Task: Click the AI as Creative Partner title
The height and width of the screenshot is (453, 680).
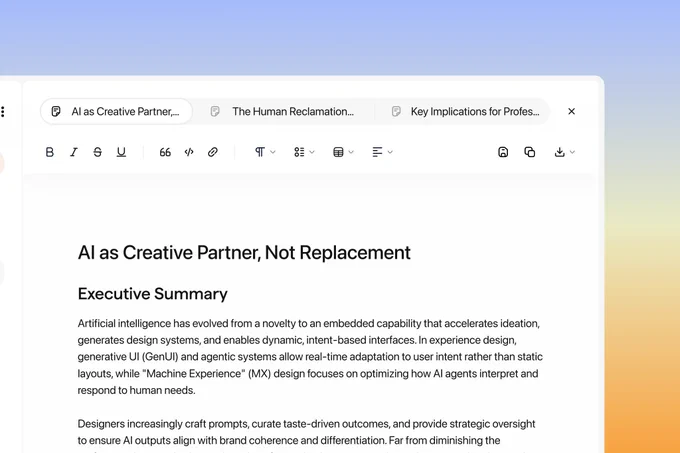Action: coord(244,253)
